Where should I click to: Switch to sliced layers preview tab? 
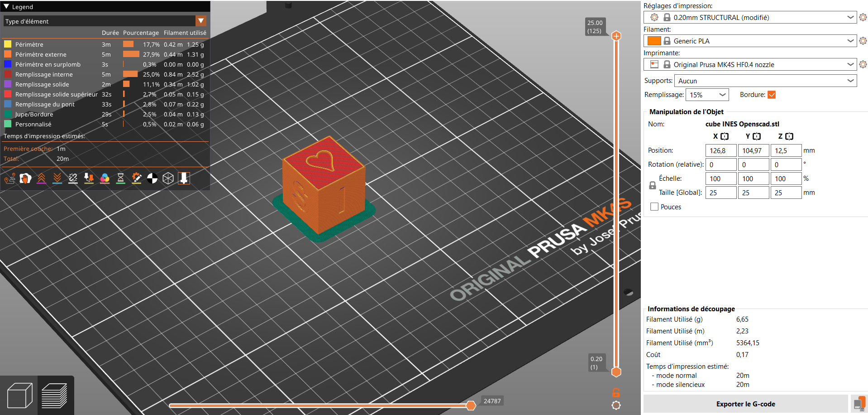(55, 395)
